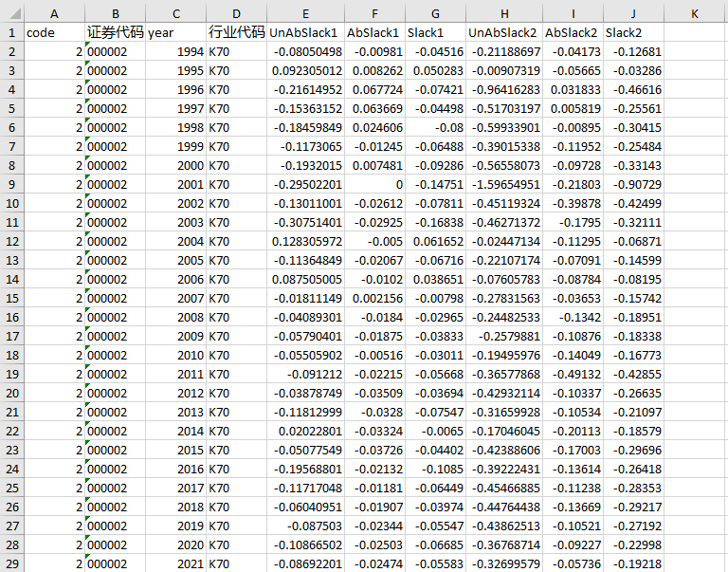Screen dimensions: 728x572
Task: Click cell with value -0.005
Action: click(374, 242)
